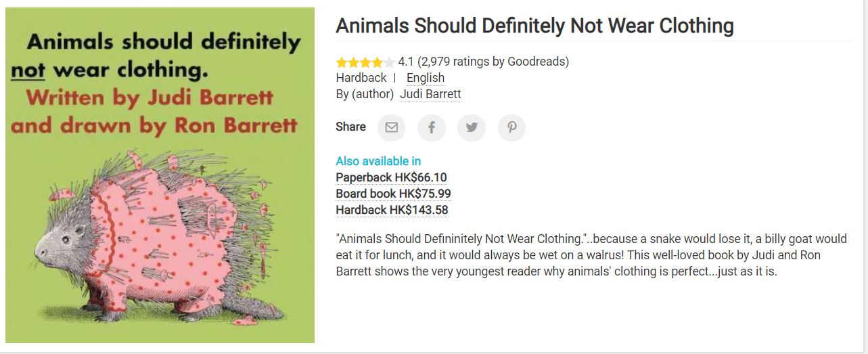Click the book title heading
This screenshot has width=868, height=354.
[x=534, y=26]
